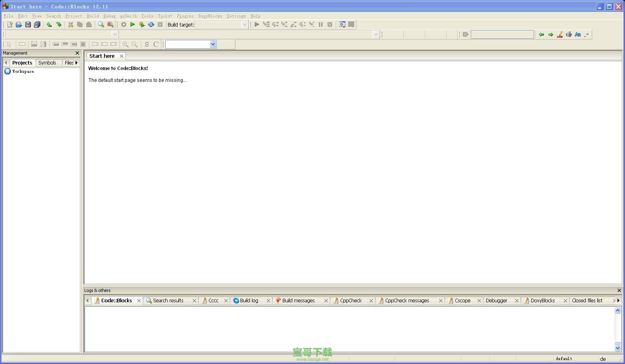The height and width of the screenshot is (364, 625).
Task: Show more log tabs with right arrow
Action: [x=618, y=300]
